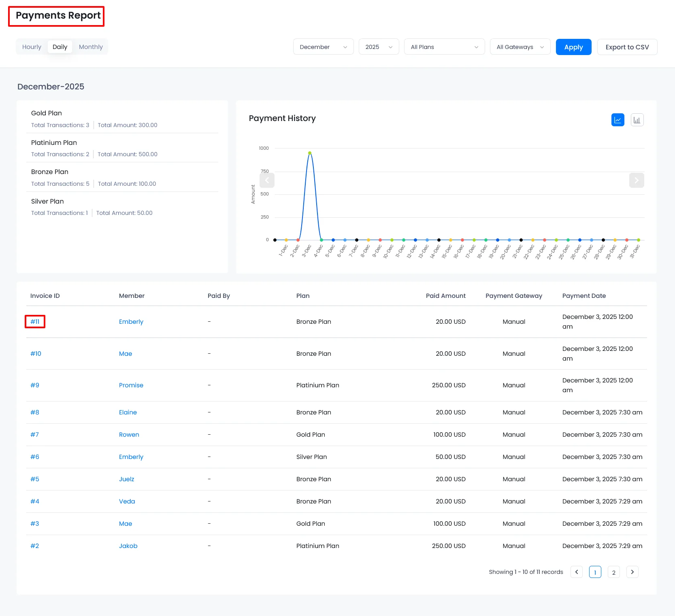Image resolution: width=675 pixels, height=616 pixels.
Task: Click member Jakob's name link
Action: [128, 546]
